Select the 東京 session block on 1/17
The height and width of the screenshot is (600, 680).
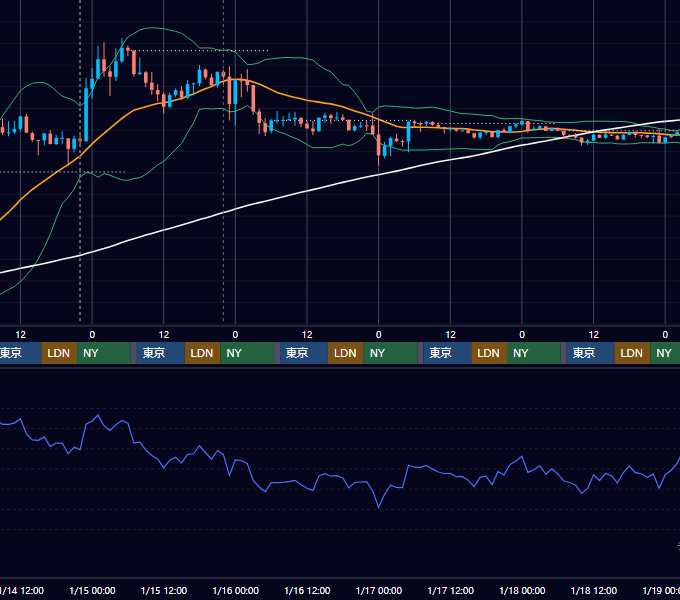(447, 353)
